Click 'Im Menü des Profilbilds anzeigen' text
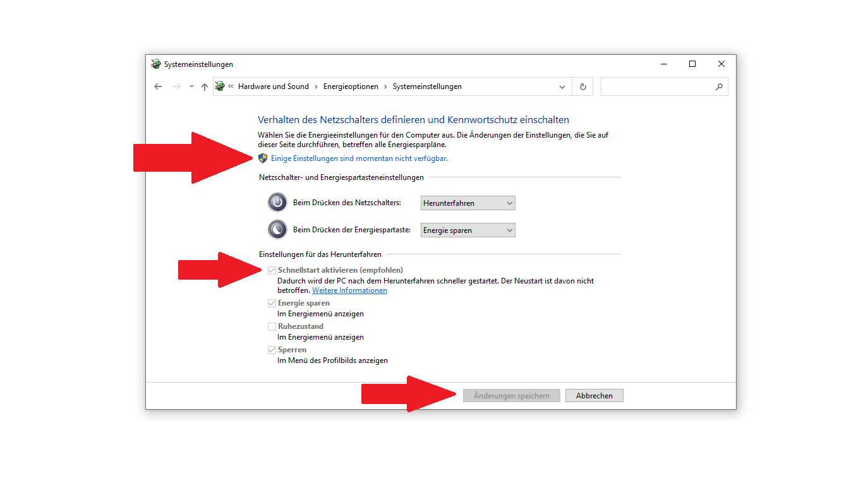 (333, 360)
